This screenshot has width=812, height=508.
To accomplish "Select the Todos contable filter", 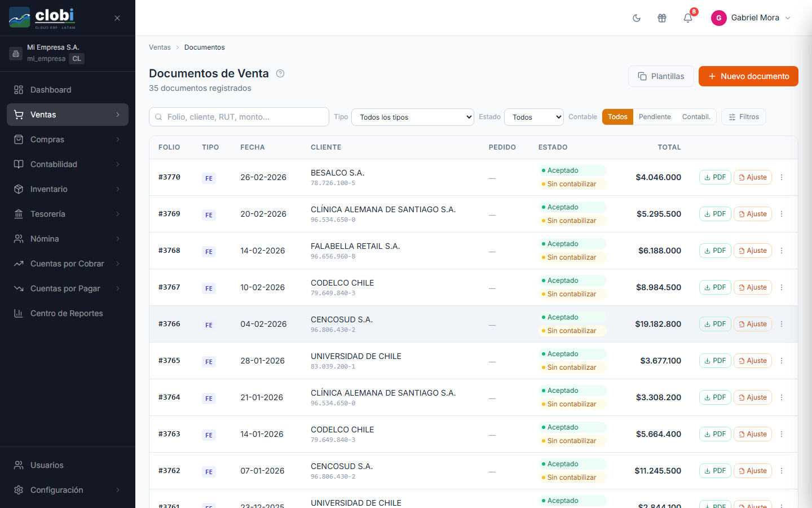I will [617, 117].
